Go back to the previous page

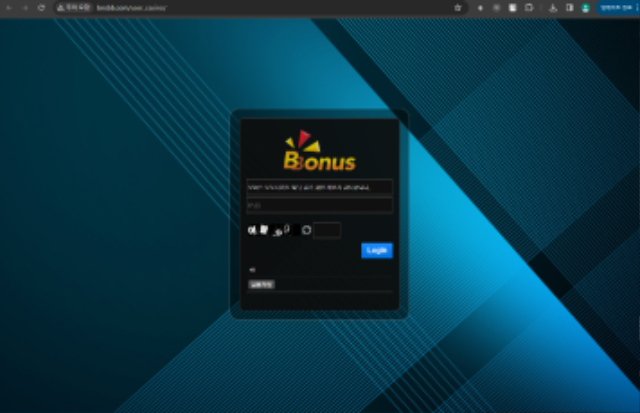pos(9,7)
